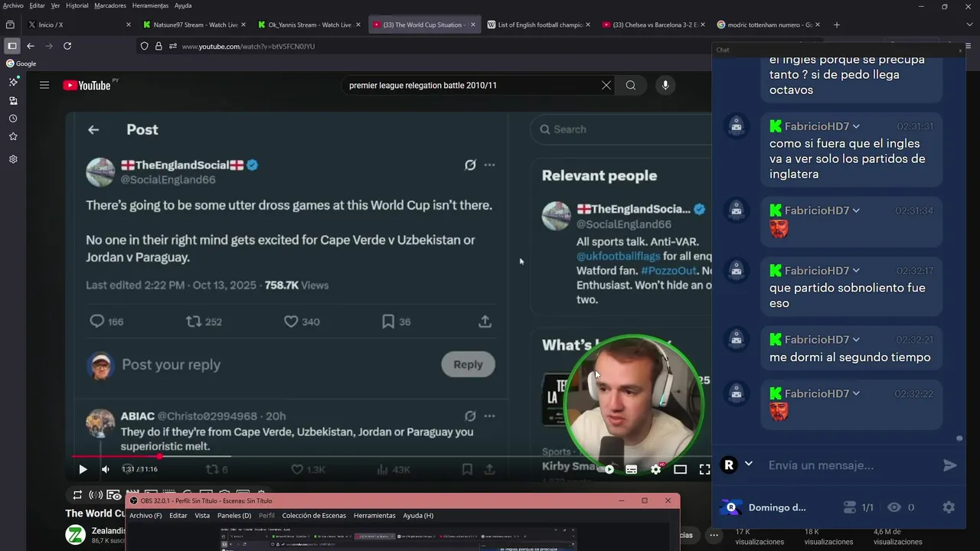
Task: Open the video player settings gear
Action: point(655,469)
